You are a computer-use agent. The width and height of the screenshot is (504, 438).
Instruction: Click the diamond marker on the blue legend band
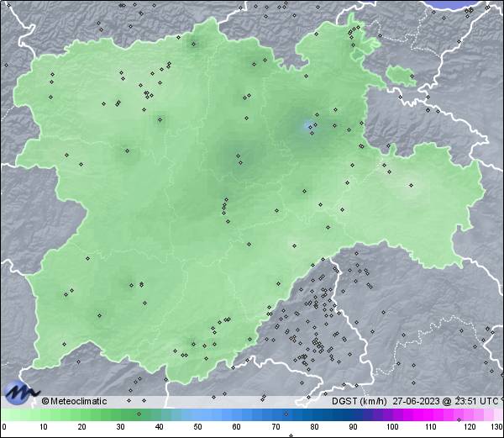pyautogui.click(x=286, y=414)
